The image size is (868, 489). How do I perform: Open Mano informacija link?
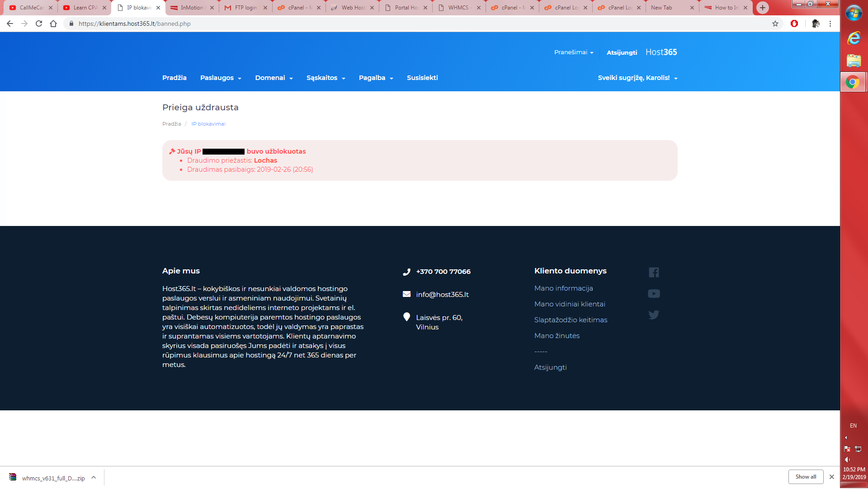pyautogui.click(x=563, y=288)
